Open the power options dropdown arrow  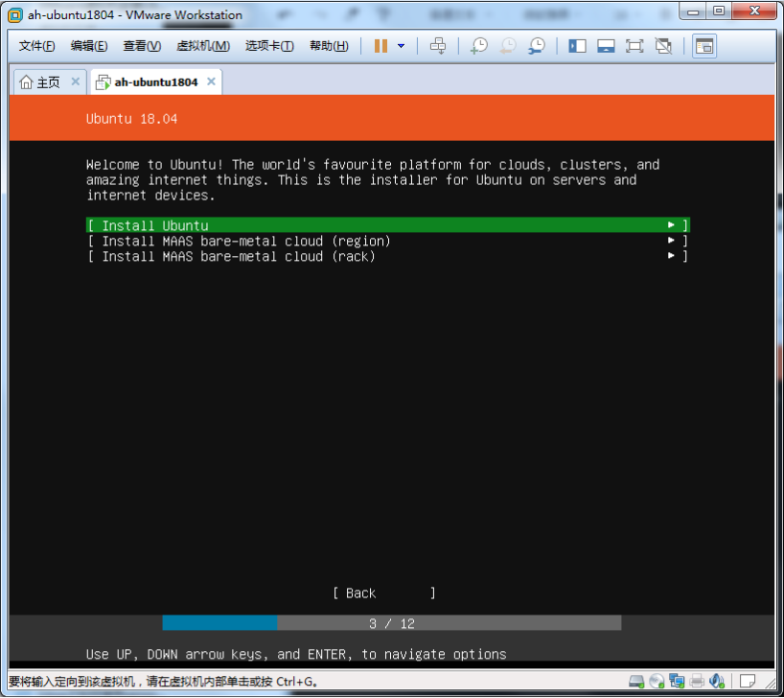click(401, 46)
